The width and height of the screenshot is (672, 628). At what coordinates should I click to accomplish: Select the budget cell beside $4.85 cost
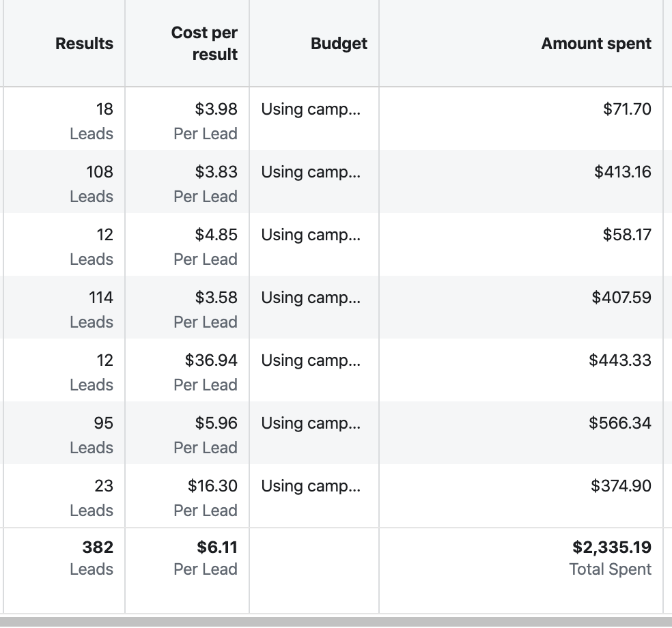click(311, 235)
